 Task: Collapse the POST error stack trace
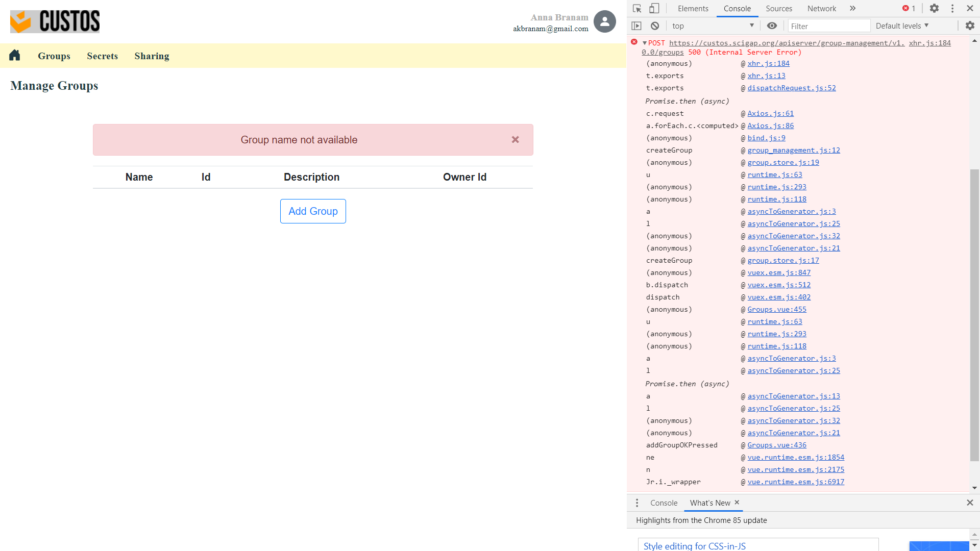[x=645, y=43]
